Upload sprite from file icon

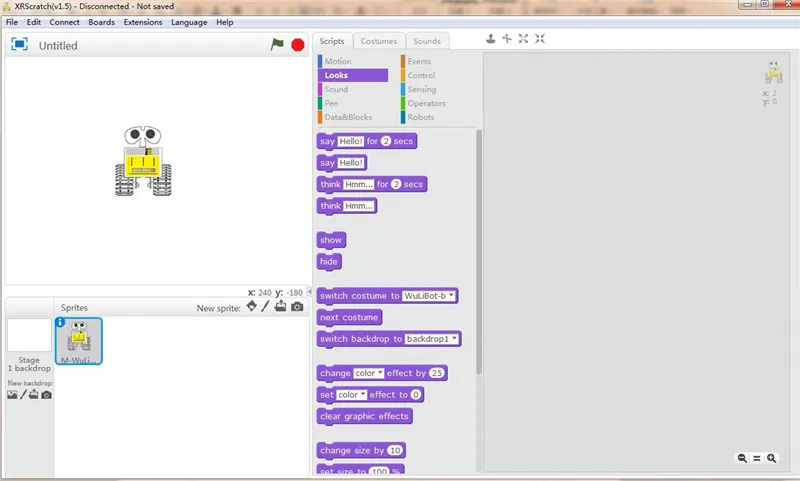(x=280, y=306)
